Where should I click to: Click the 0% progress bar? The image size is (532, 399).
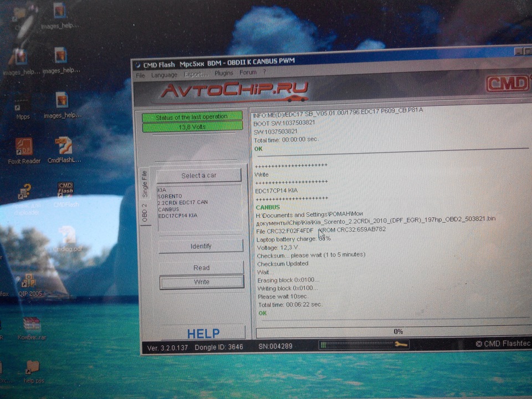click(x=393, y=331)
